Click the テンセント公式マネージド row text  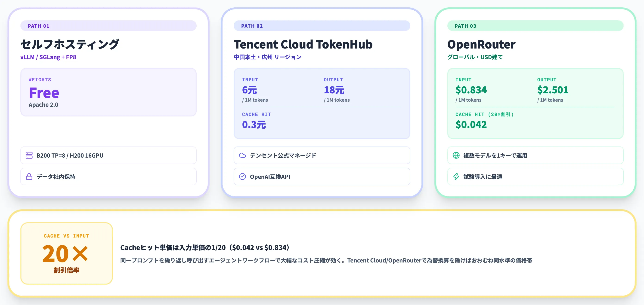point(283,155)
